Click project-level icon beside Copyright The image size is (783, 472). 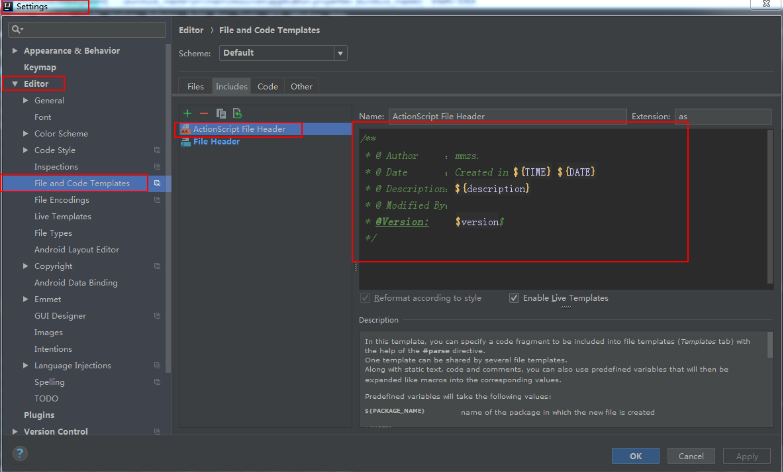click(157, 266)
